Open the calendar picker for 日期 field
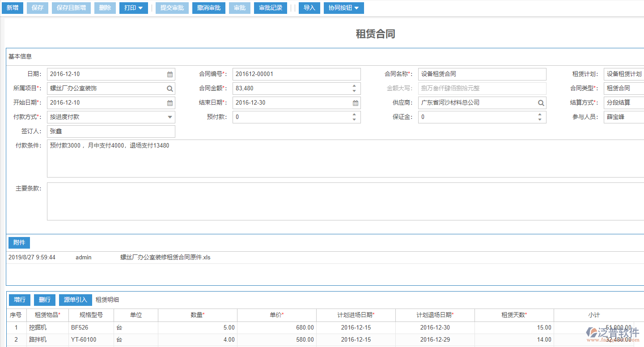The height and width of the screenshot is (347, 644). 169,74
